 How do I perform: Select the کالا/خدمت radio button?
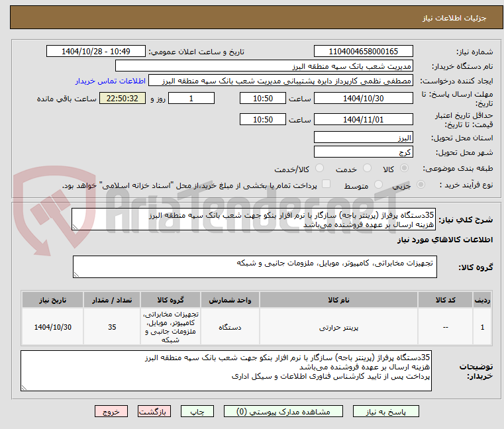319,168
